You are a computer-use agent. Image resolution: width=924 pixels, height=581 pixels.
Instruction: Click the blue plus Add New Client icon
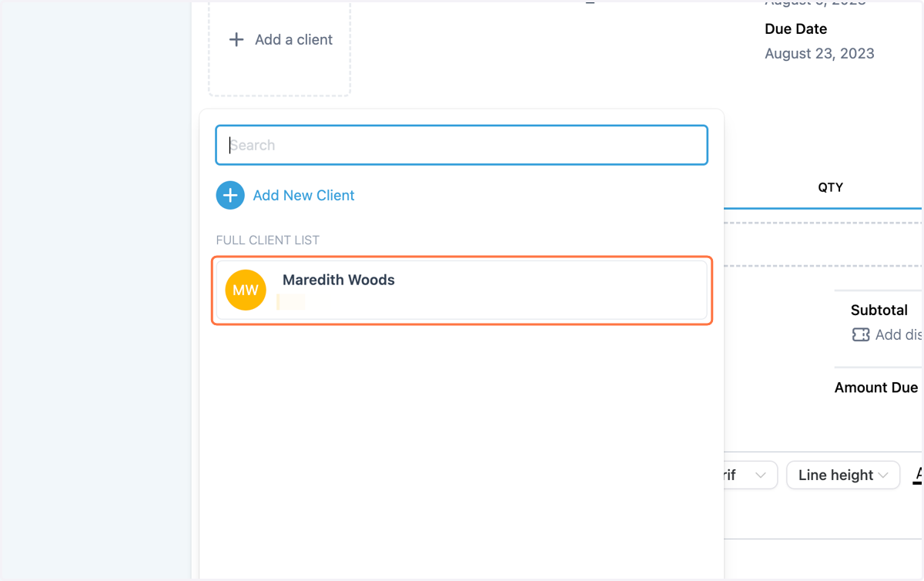click(230, 196)
